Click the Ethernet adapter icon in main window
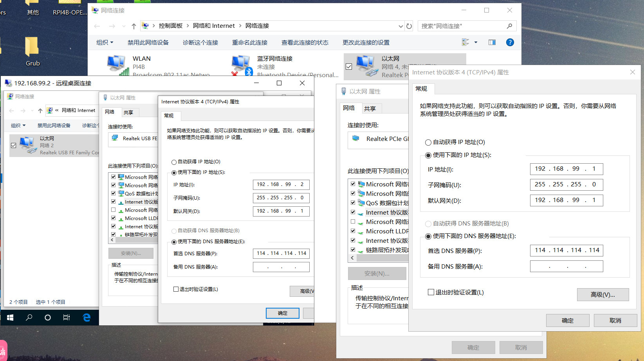The image size is (644, 361). click(367, 65)
